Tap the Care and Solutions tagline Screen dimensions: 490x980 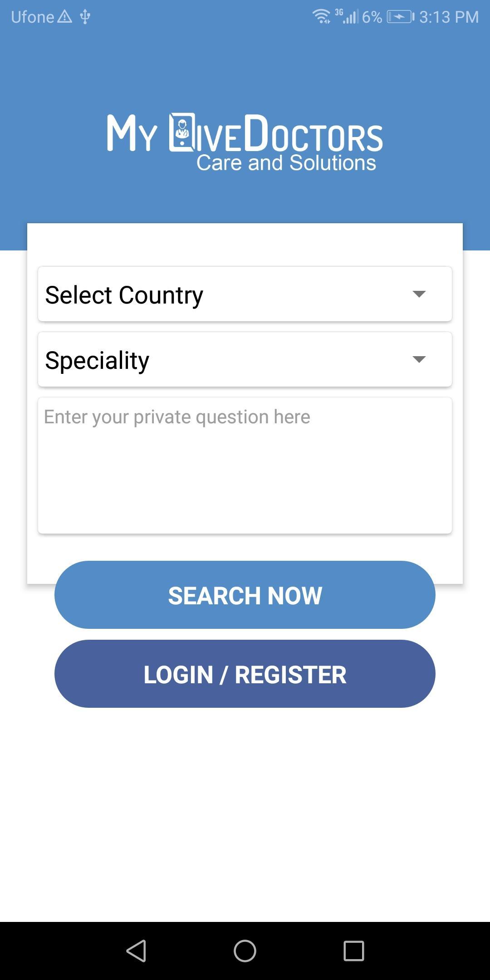[x=286, y=163]
